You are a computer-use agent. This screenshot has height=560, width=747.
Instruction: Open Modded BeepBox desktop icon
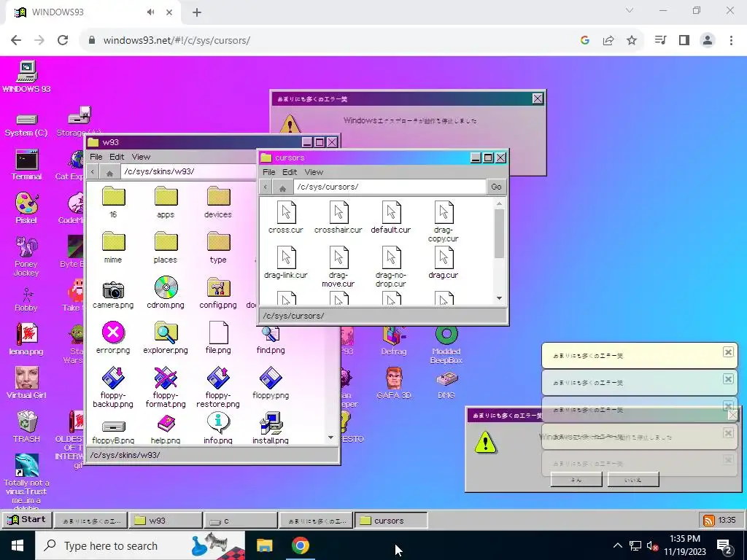click(446, 345)
